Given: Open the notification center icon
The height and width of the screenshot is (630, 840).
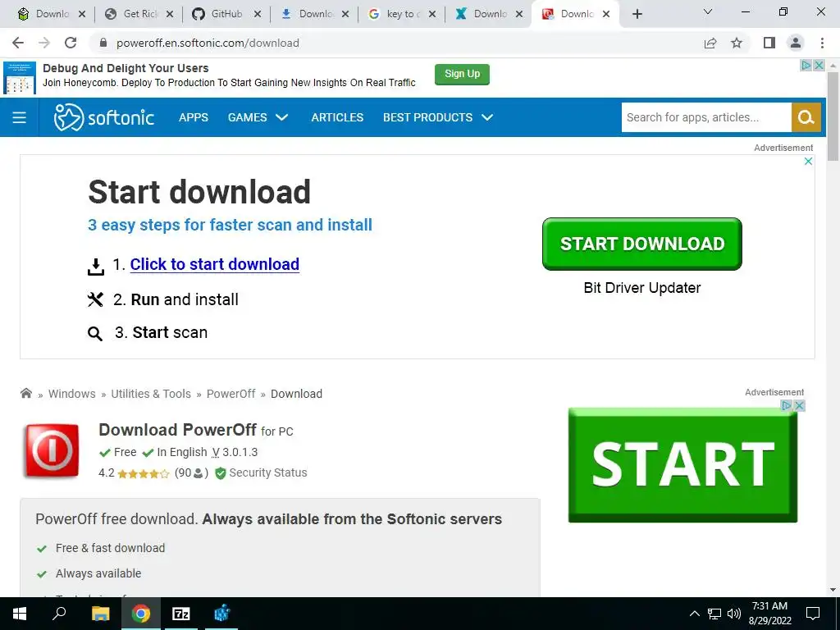Looking at the screenshot, I should pyautogui.click(x=813, y=614).
